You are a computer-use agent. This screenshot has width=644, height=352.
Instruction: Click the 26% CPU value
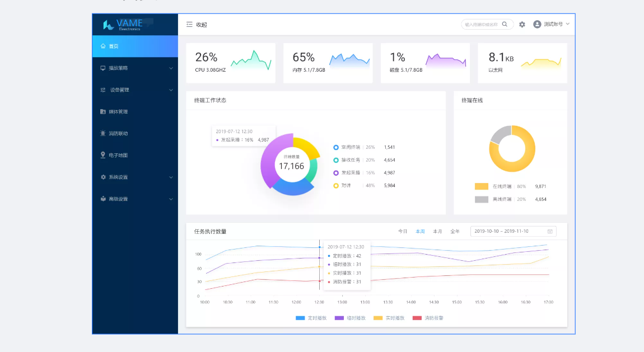(x=206, y=57)
